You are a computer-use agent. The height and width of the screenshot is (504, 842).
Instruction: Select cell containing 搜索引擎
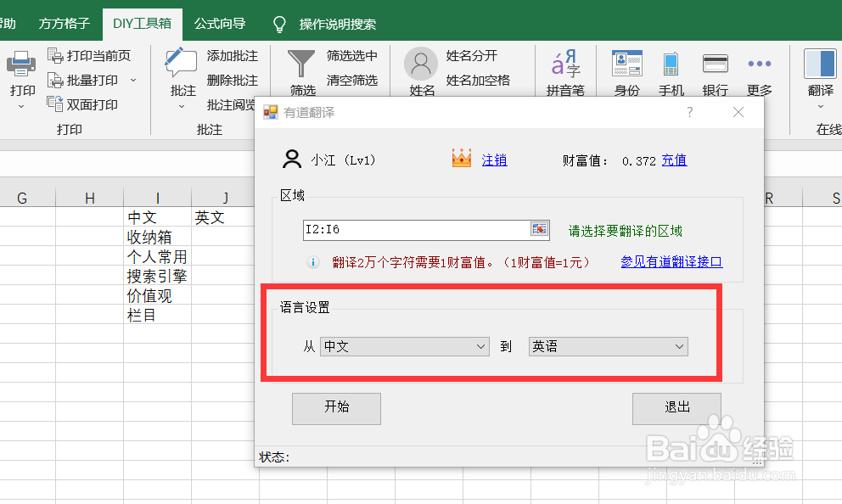(157, 276)
